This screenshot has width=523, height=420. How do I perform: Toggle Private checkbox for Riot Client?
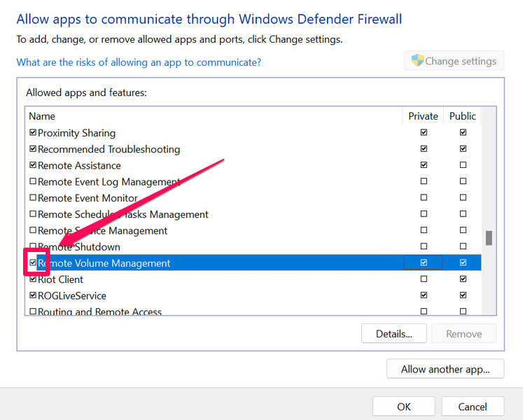point(423,279)
